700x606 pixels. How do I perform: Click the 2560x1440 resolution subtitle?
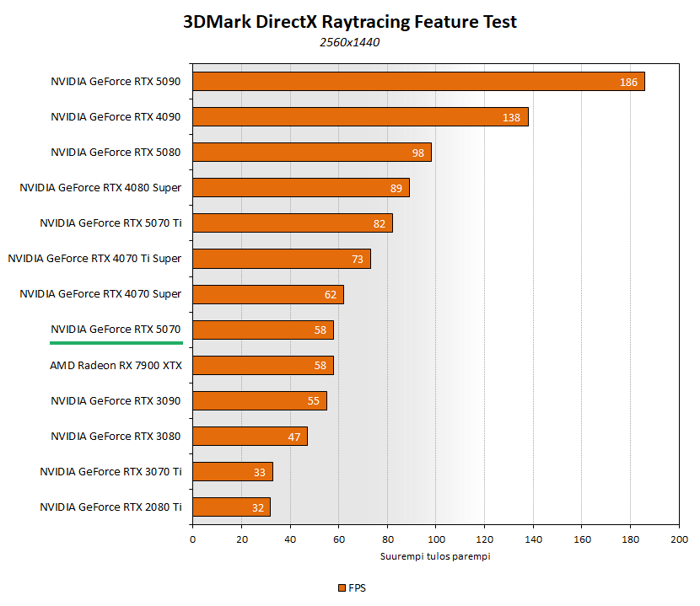pos(349,42)
